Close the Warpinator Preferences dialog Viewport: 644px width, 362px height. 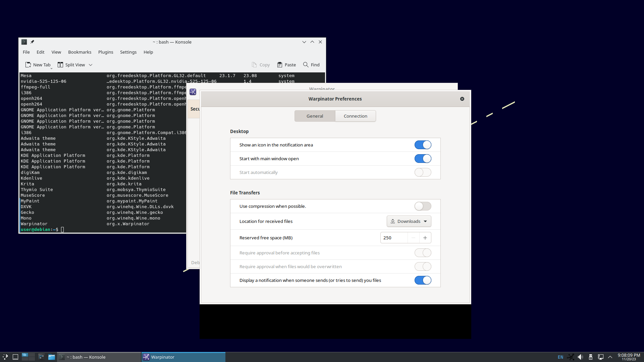coord(462,99)
